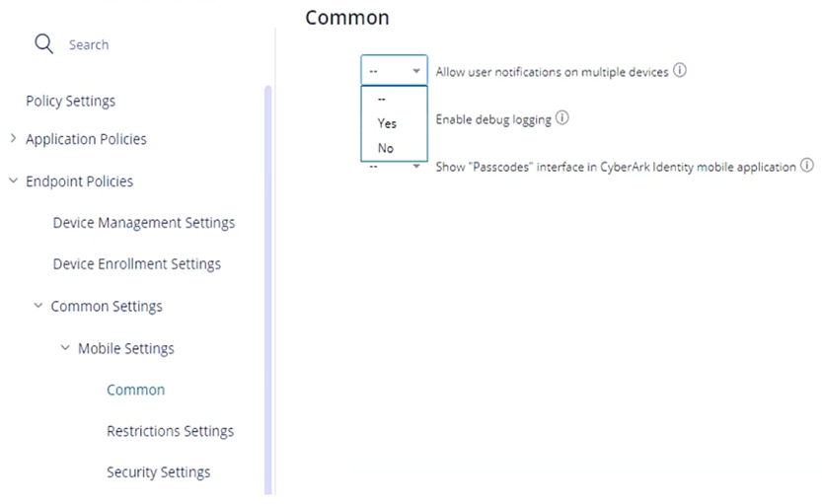Image resolution: width=822 pixels, height=504 pixels.
Task: Open Device Enrollment Settings
Action: point(137,264)
